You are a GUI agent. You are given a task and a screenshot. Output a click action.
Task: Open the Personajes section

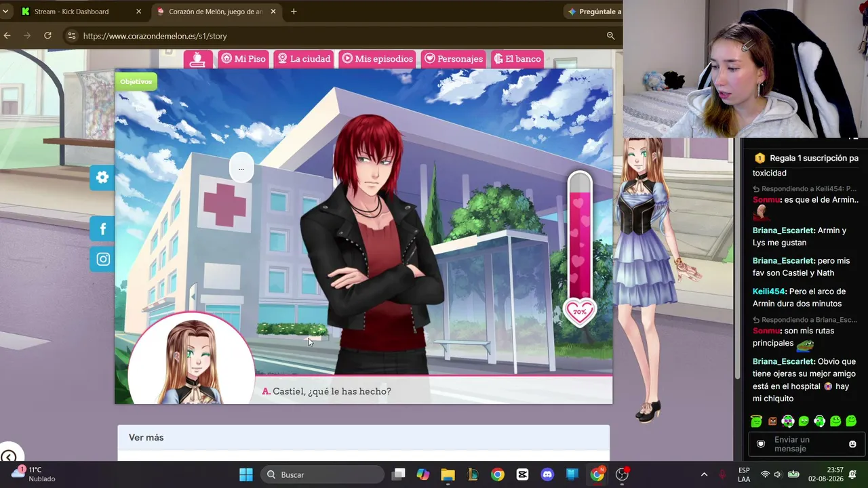(454, 59)
